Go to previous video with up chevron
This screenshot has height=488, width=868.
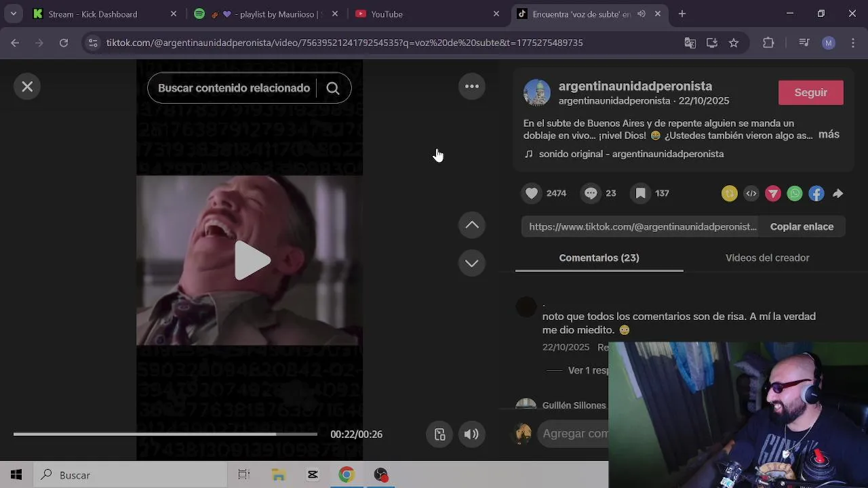[472, 225]
